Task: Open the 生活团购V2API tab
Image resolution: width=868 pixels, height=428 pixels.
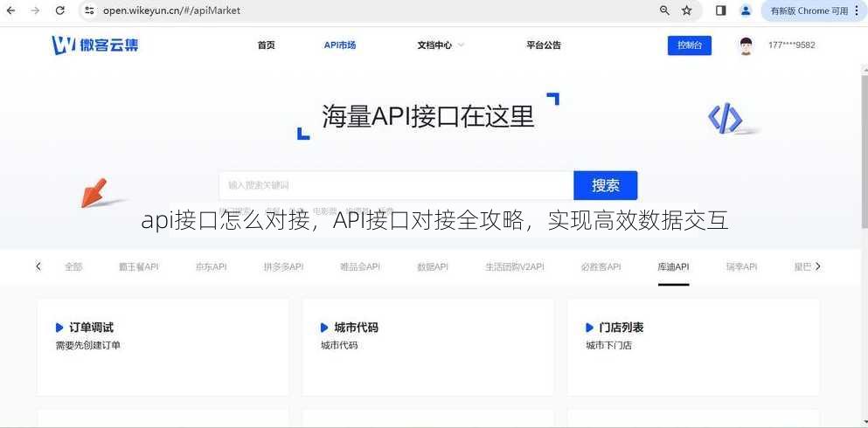Action: [x=515, y=266]
